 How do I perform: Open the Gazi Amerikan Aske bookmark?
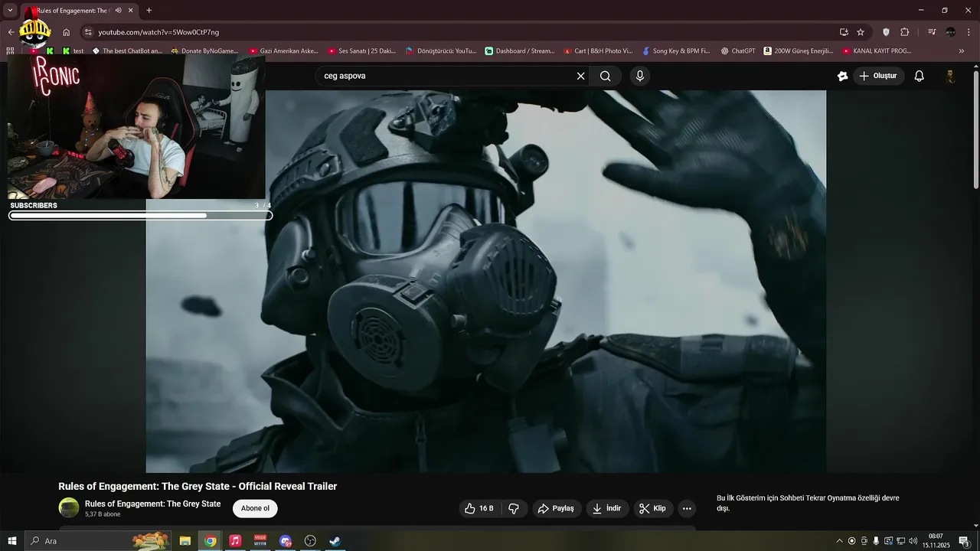click(x=283, y=51)
